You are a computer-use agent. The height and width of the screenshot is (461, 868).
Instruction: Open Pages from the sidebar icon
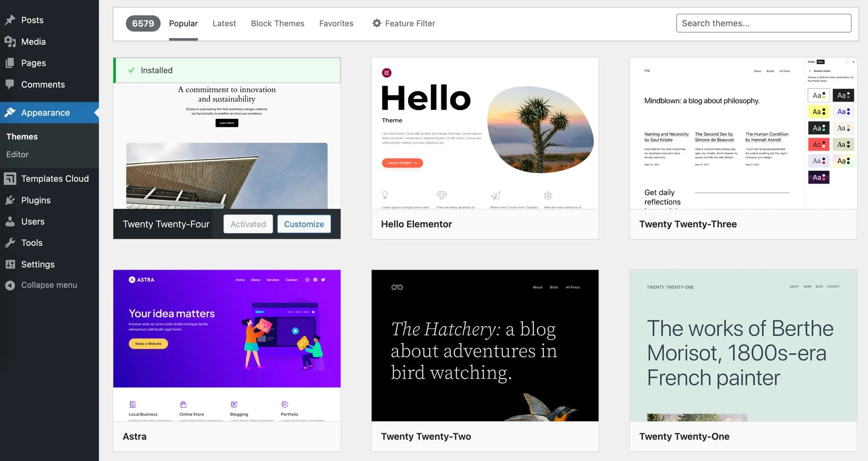10,63
